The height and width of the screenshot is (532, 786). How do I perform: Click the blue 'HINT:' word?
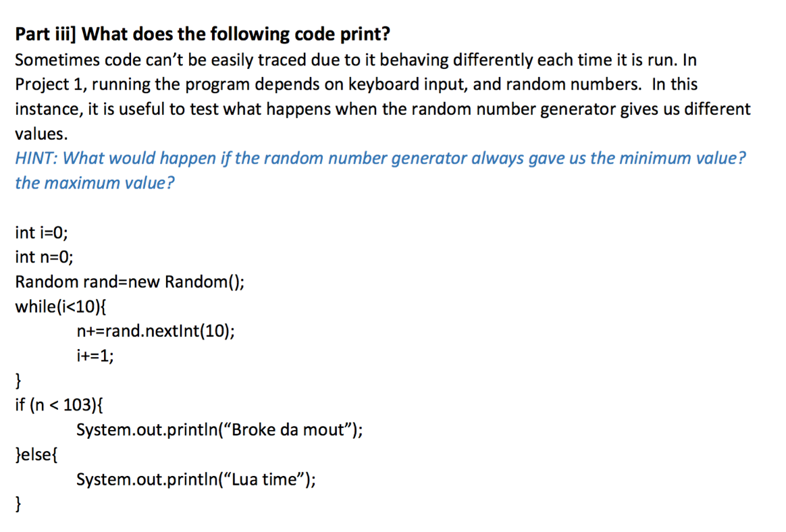point(36,159)
